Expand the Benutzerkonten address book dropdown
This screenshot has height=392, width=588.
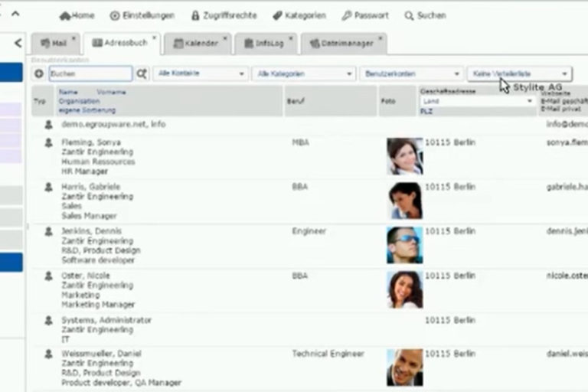click(x=412, y=73)
